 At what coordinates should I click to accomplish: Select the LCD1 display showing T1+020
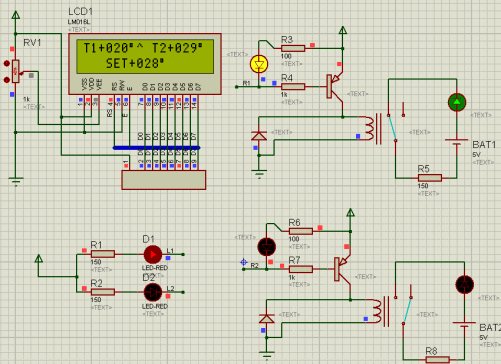point(145,64)
